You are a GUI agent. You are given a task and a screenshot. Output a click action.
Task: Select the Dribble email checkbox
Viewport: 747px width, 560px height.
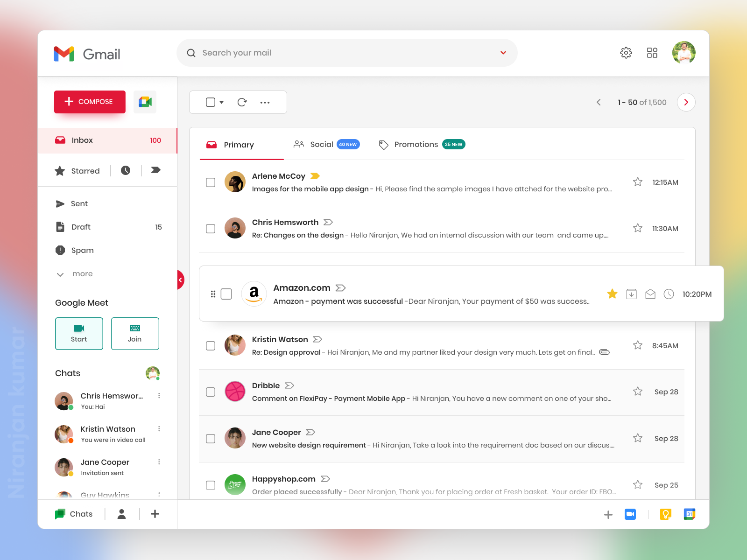[211, 392]
